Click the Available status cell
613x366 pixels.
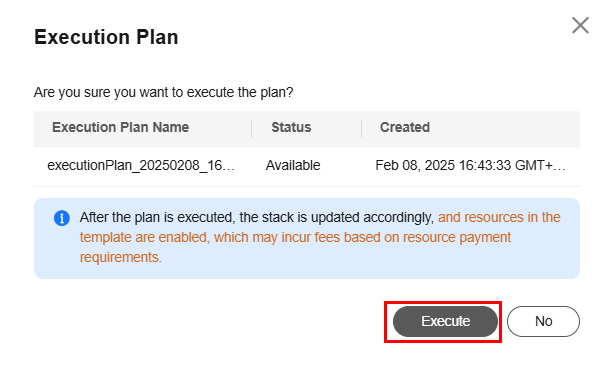293,165
